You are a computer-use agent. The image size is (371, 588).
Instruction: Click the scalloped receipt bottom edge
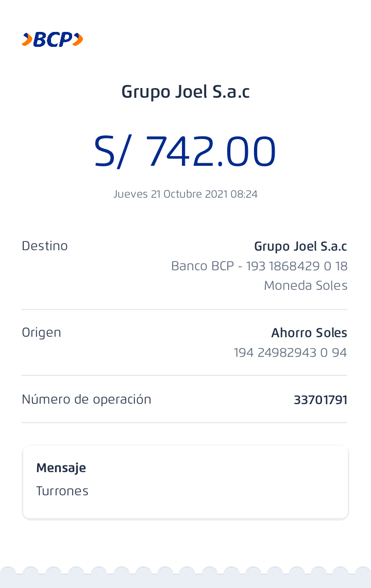[x=185, y=578]
